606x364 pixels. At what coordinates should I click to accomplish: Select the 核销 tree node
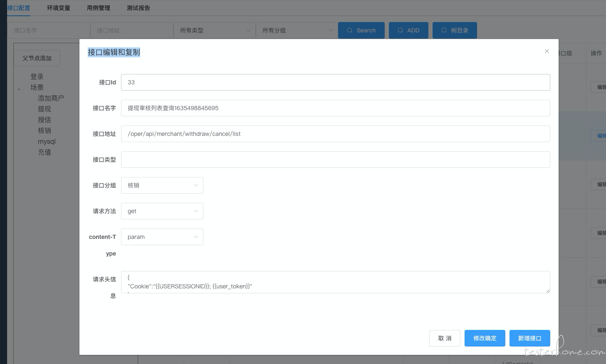(x=45, y=130)
